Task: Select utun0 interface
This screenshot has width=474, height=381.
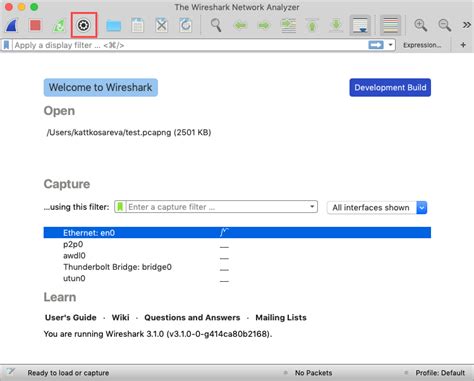Action: [237, 278]
